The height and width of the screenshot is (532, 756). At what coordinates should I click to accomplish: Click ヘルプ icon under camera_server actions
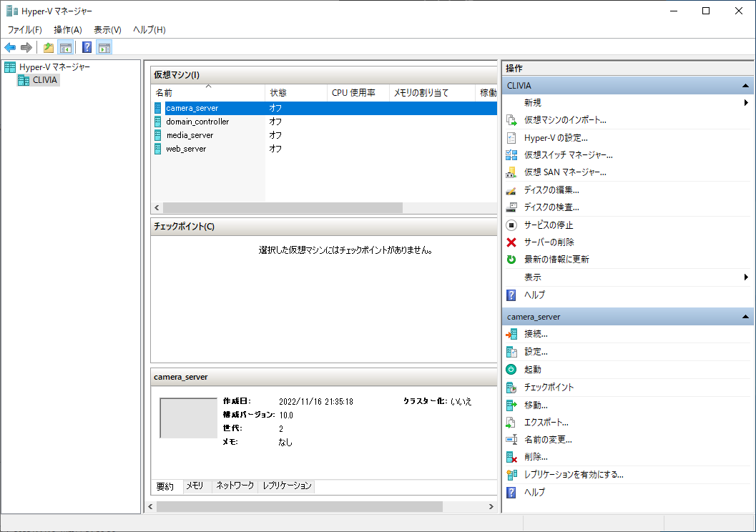click(511, 492)
